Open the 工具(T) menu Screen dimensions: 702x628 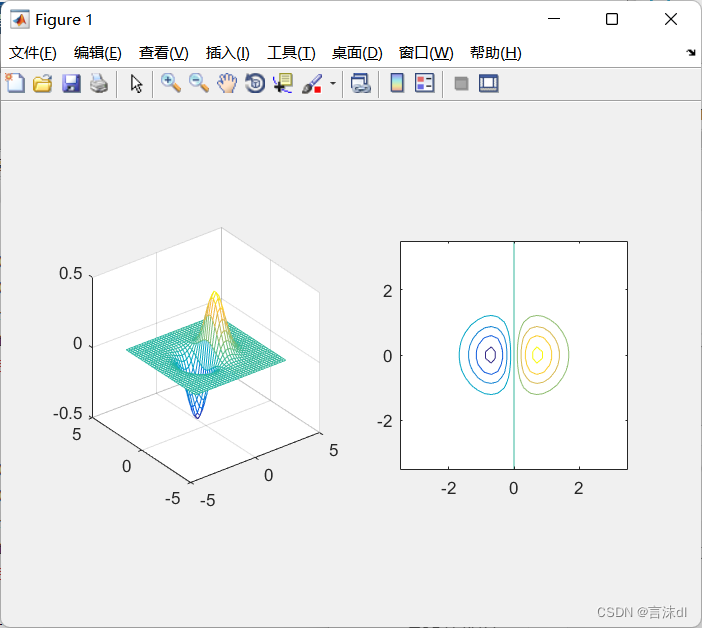tap(291, 53)
